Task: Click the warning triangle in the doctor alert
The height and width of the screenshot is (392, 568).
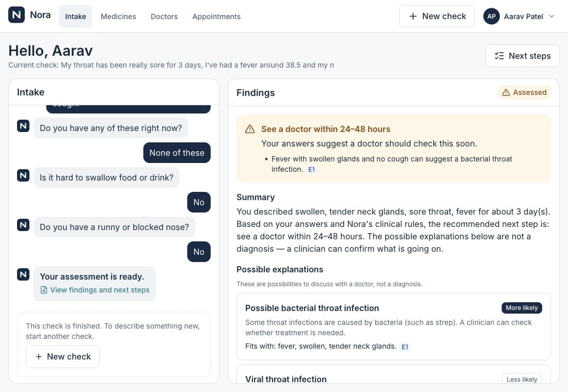Action: [x=250, y=129]
